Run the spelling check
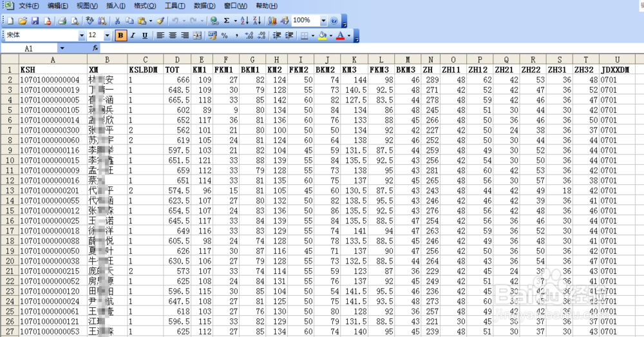Image resolution: width=644 pixels, height=337 pixels. pyautogui.click(x=90, y=21)
